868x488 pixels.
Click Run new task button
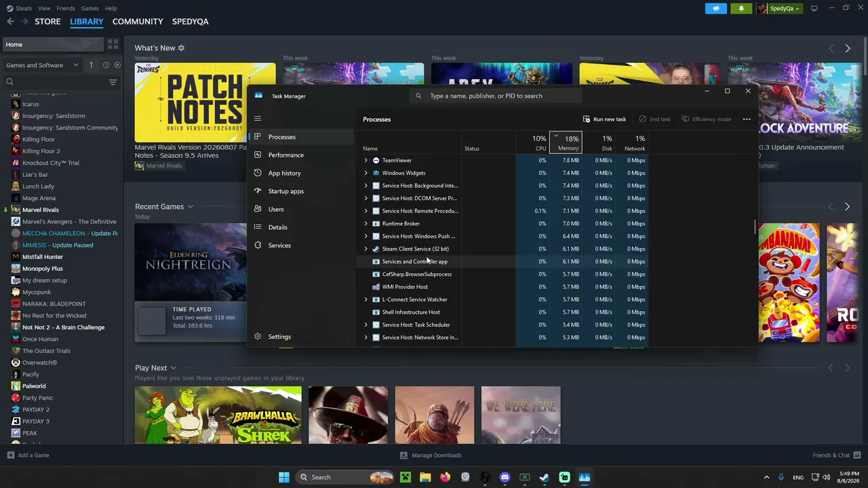pos(604,119)
